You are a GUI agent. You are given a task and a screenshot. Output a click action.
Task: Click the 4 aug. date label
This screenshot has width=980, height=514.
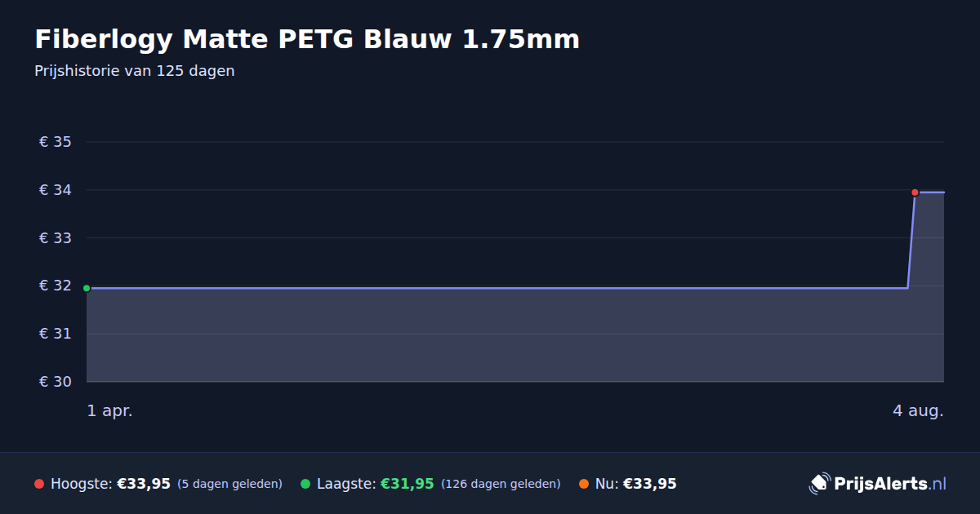[918, 410]
